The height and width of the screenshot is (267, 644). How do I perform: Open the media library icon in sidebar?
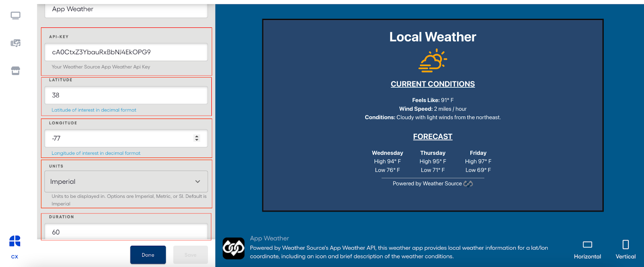click(15, 43)
